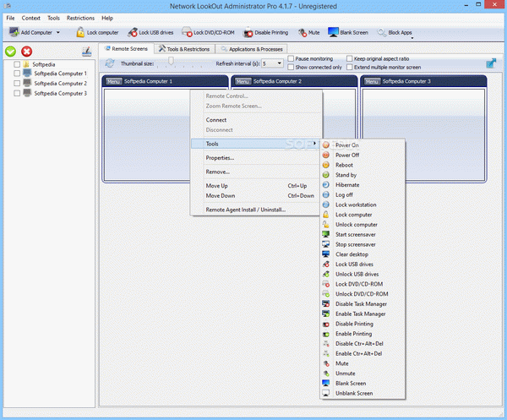This screenshot has width=507, height=420.
Task: Select Move Up in context menu
Action: (x=255, y=186)
